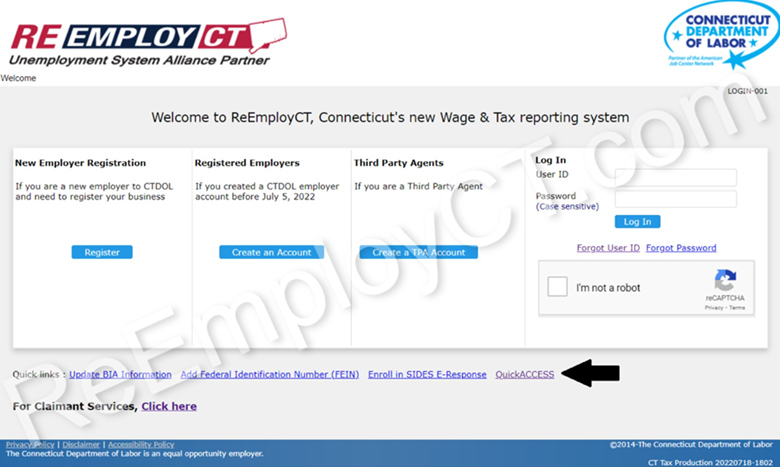The width and height of the screenshot is (780, 467).
Task: Open Add Federal Identification Number (FEIN) link
Action: point(269,374)
